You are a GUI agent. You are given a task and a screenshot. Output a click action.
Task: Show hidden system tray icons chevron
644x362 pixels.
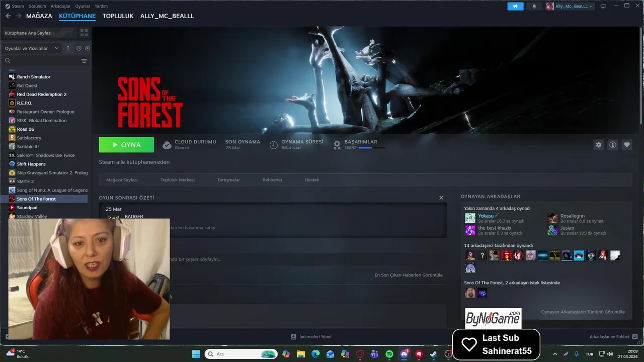click(555, 354)
